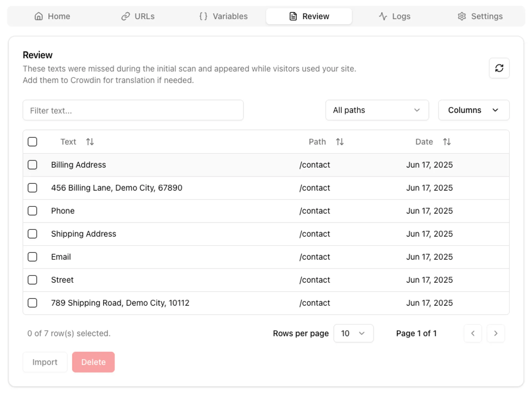Click the Shipping Address text cell

[x=84, y=234]
